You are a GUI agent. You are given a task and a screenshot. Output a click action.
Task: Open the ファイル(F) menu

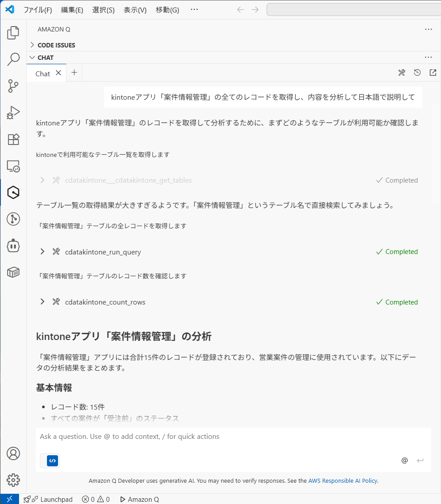point(38,10)
